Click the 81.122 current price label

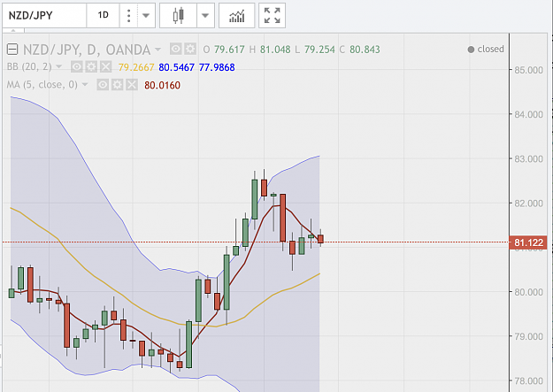tap(528, 242)
